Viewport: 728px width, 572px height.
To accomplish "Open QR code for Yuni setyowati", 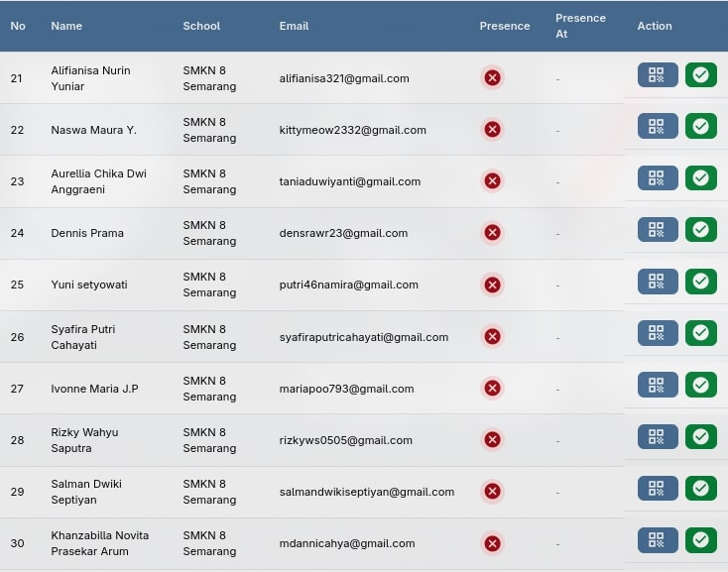I will (657, 282).
